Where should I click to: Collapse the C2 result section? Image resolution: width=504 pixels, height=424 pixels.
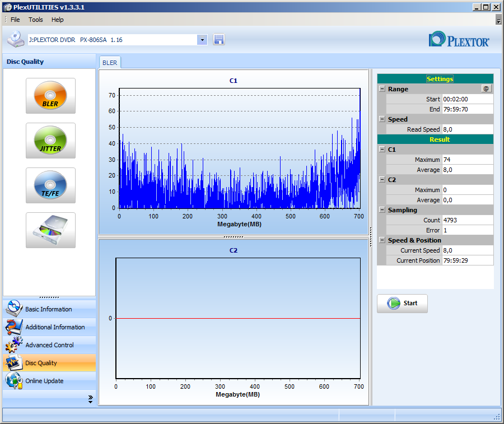(382, 179)
